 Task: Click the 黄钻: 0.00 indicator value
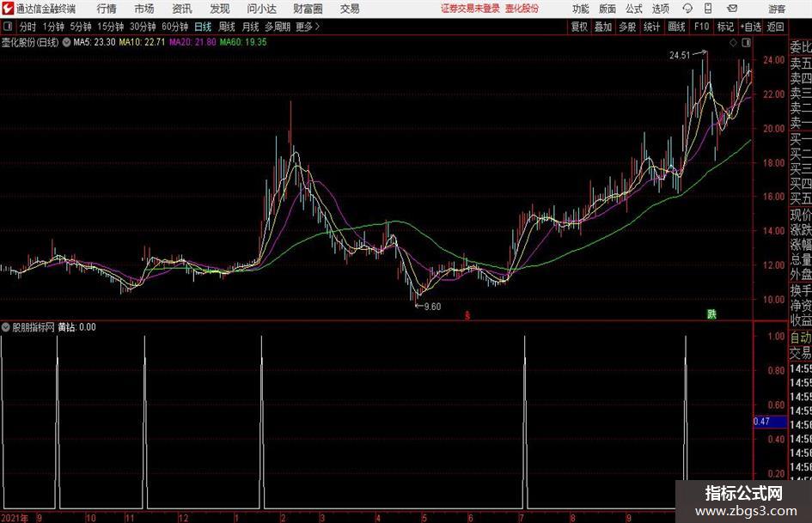[76, 327]
